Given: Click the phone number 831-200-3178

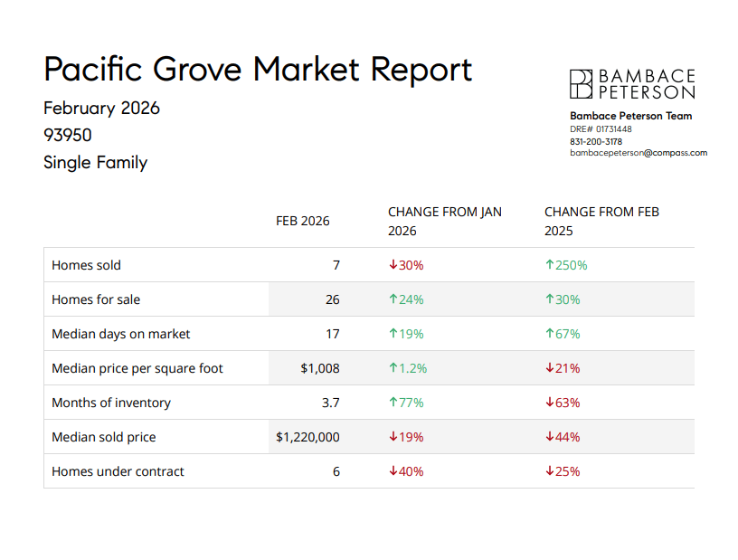Looking at the screenshot, I should (x=595, y=141).
